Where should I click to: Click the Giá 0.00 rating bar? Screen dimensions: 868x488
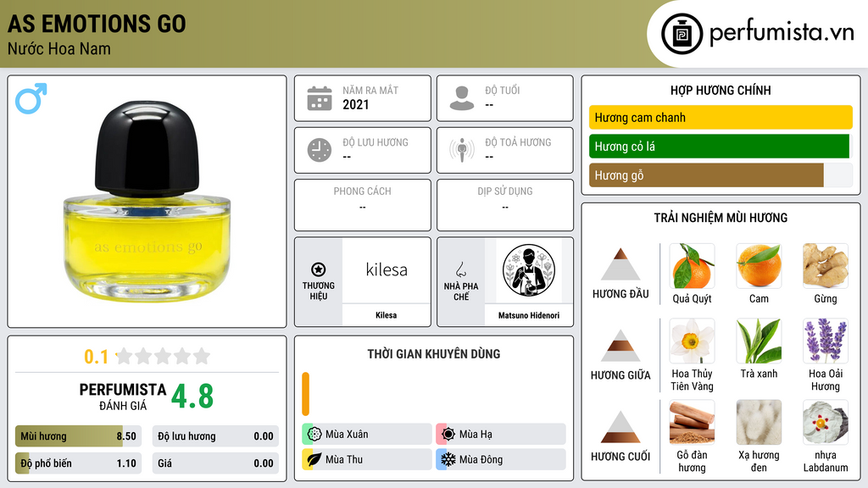click(215, 463)
